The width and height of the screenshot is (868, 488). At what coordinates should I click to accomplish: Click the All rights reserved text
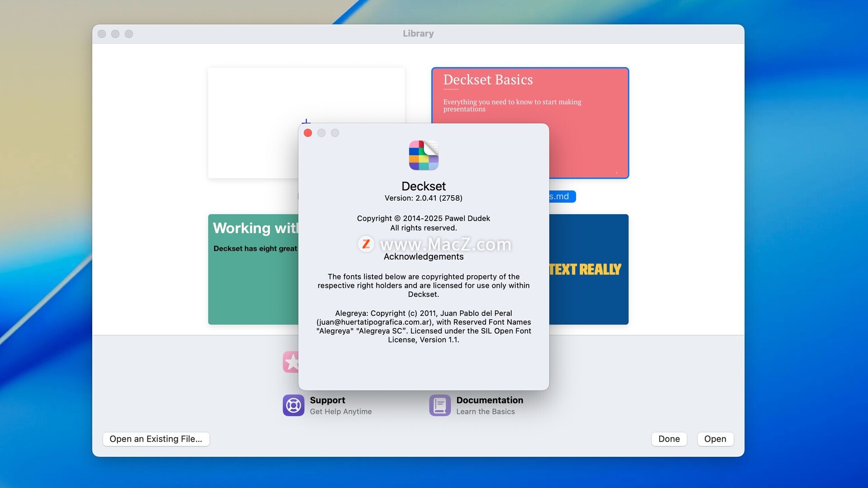pyautogui.click(x=424, y=228)
